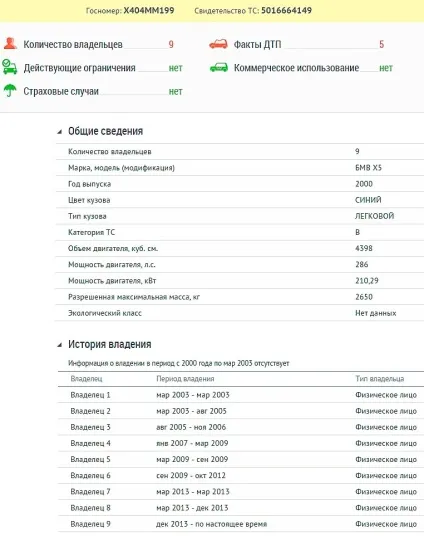Select Владелец 9 current owner row

point(241,524)
